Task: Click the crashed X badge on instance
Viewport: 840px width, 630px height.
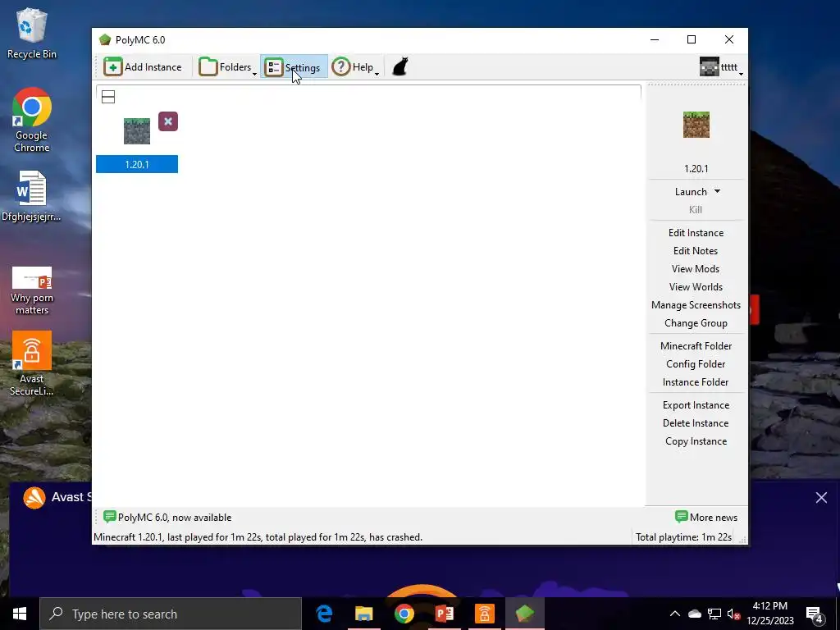Action: coord(168,121)
